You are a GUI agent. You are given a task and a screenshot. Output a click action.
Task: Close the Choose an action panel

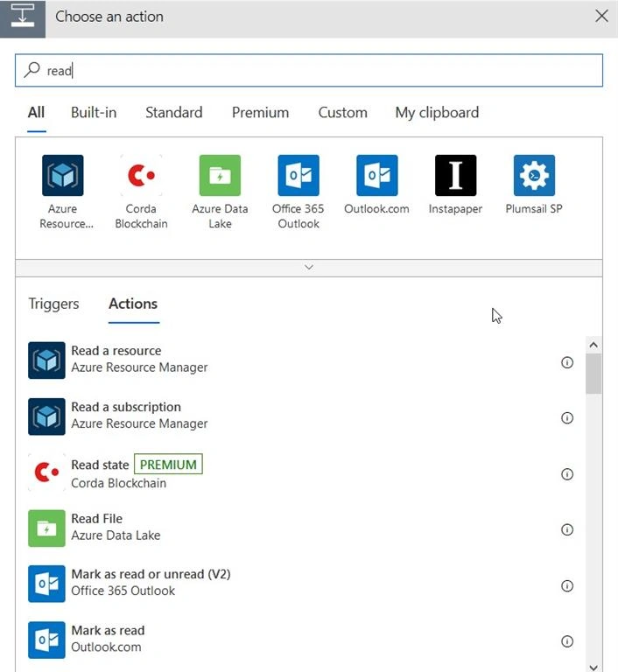601,17
